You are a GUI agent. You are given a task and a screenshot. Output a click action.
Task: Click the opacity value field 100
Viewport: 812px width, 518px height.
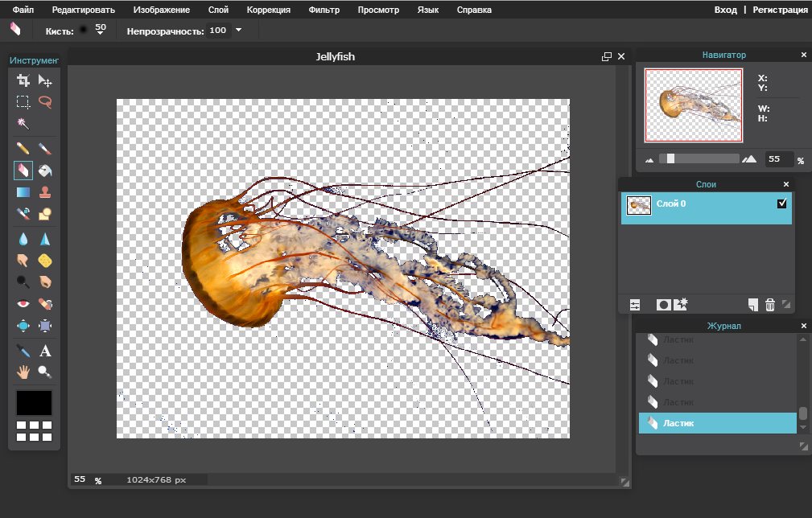[218, 30]
